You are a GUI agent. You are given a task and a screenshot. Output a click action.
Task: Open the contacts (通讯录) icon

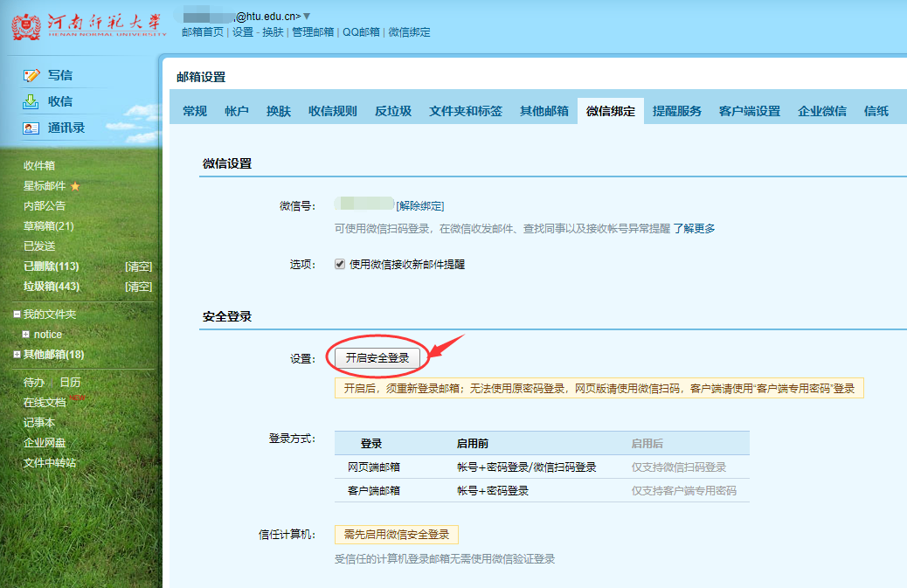click(x=31, y=128)
